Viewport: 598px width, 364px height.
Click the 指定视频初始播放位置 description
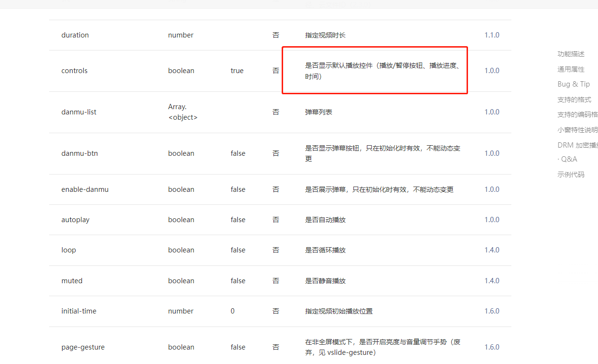click(339, 311)
